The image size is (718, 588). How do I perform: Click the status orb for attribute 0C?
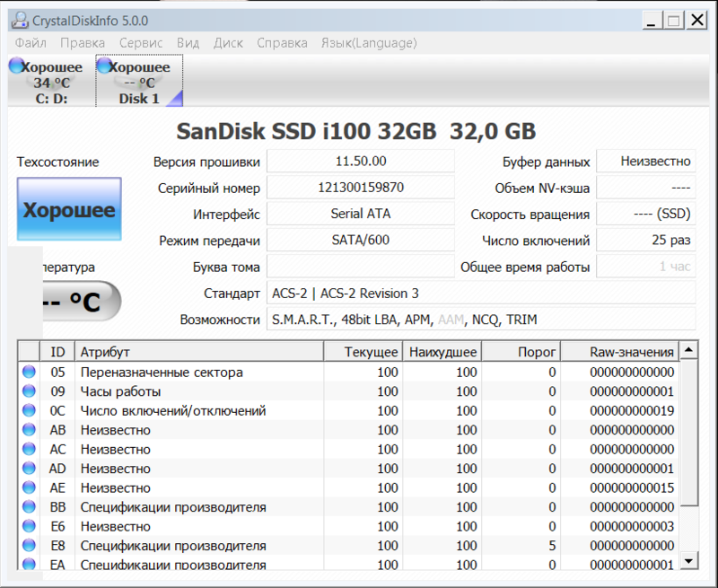click(x=29, y=410)
